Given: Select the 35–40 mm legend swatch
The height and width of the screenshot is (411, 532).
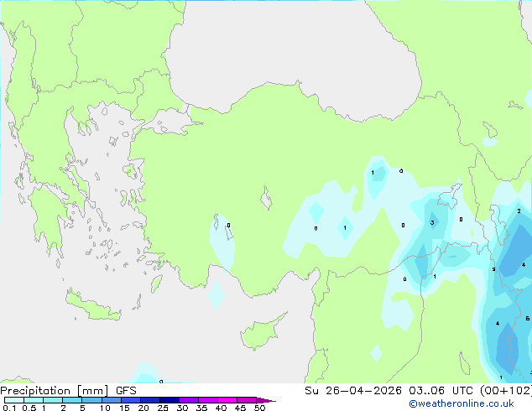Looking at the screenshot, I should click(x=207, y=400).
